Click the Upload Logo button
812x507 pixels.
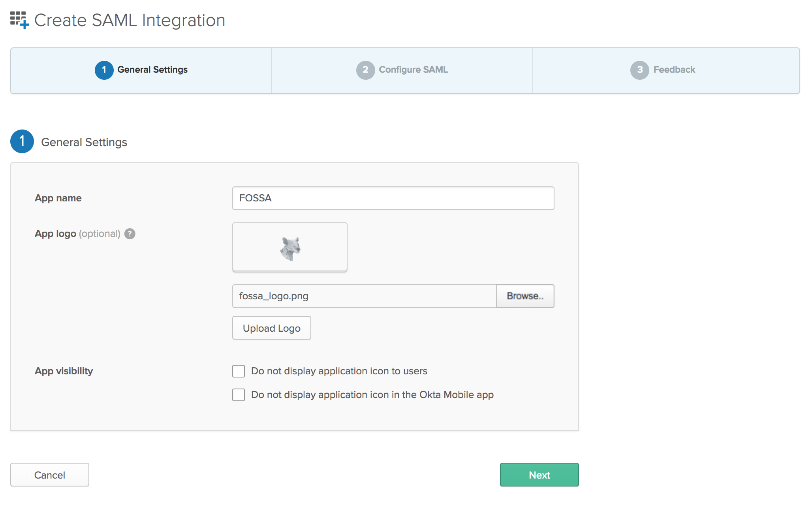[x=272, y=328]
